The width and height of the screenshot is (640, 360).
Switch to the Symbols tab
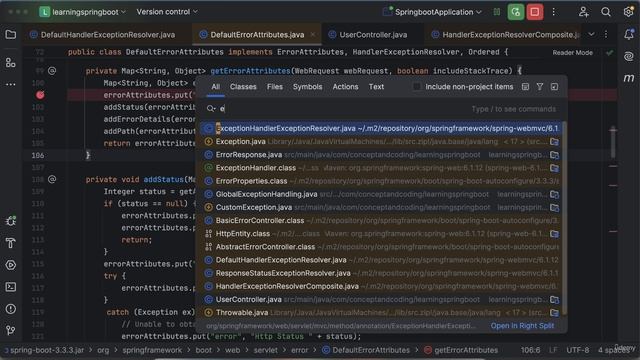[x=307, y=87]
